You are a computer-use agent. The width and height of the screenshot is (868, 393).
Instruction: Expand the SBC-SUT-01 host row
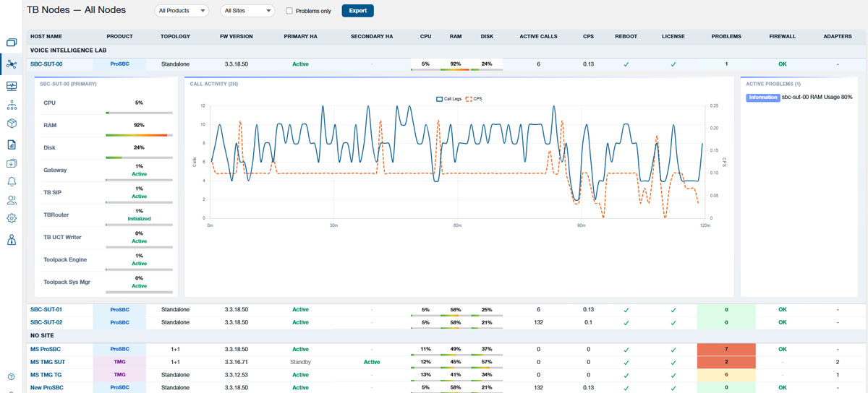46,310
